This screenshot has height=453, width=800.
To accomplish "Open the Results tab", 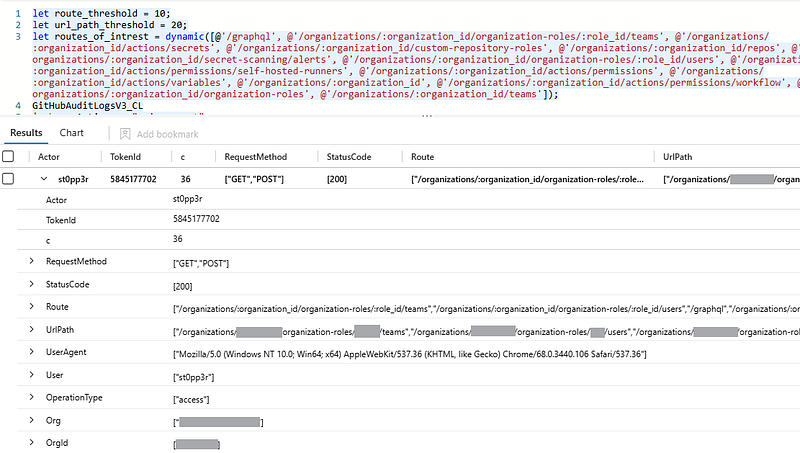I will pos(26,133).
